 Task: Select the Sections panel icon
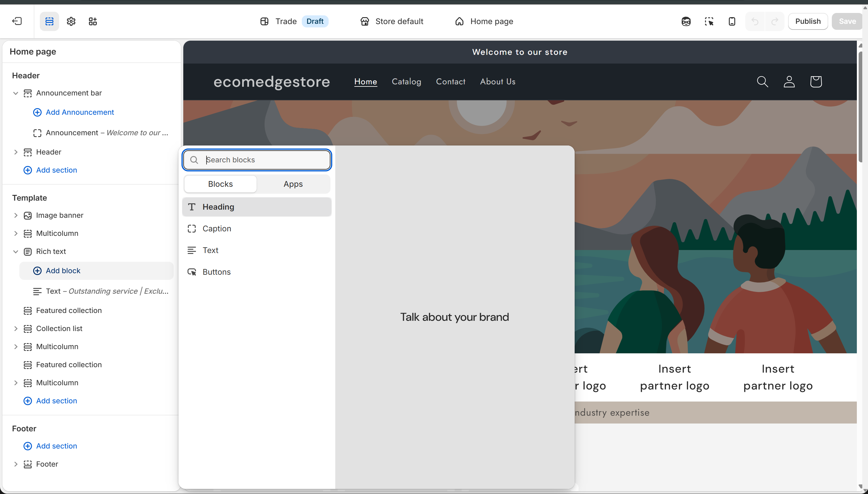[49, 21]
